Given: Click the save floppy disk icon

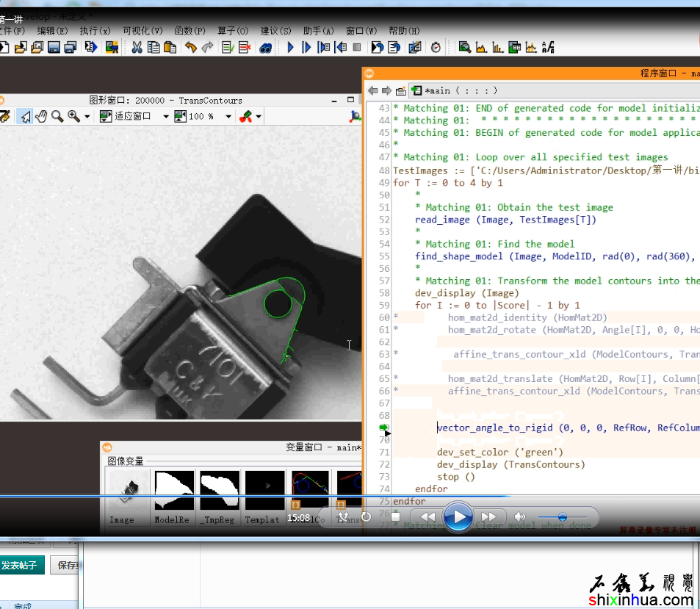Looking at the screenshot, I should click(54, 48).
